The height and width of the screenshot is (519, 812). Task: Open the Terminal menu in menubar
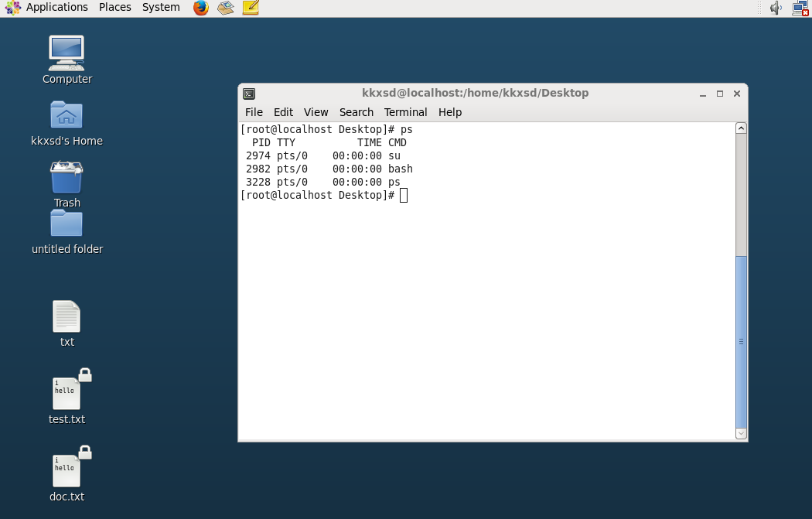(405, 112)
